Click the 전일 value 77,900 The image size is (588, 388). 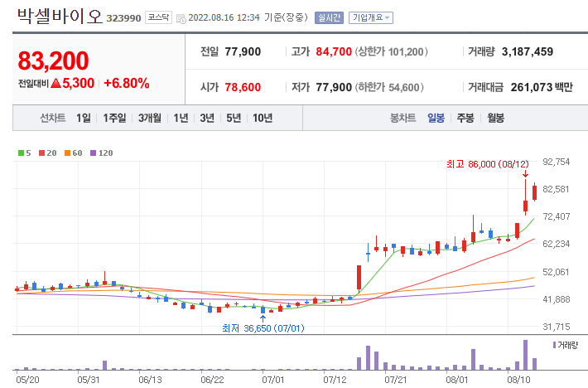tap(243, 51)
